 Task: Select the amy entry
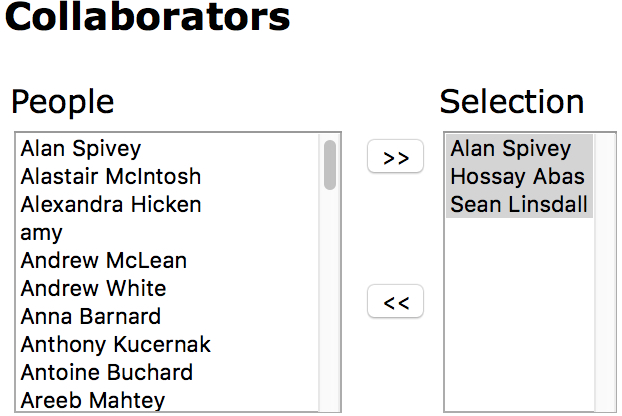tap(42, 233)
